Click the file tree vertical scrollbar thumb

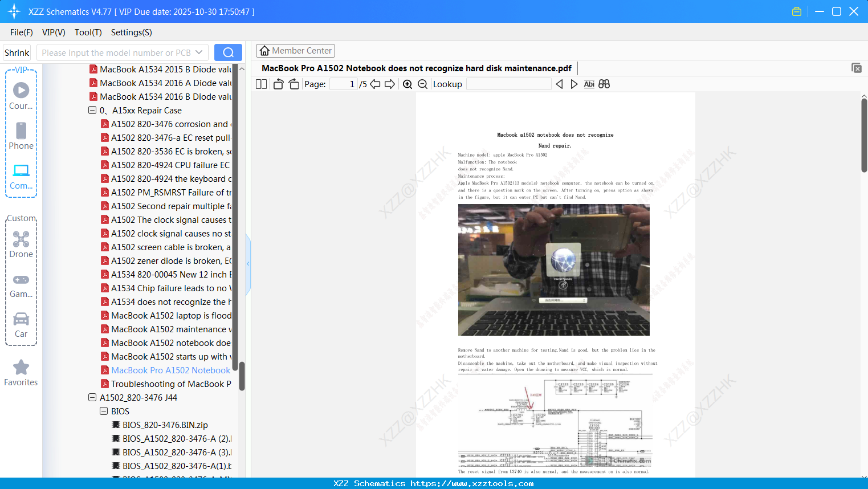242,376
